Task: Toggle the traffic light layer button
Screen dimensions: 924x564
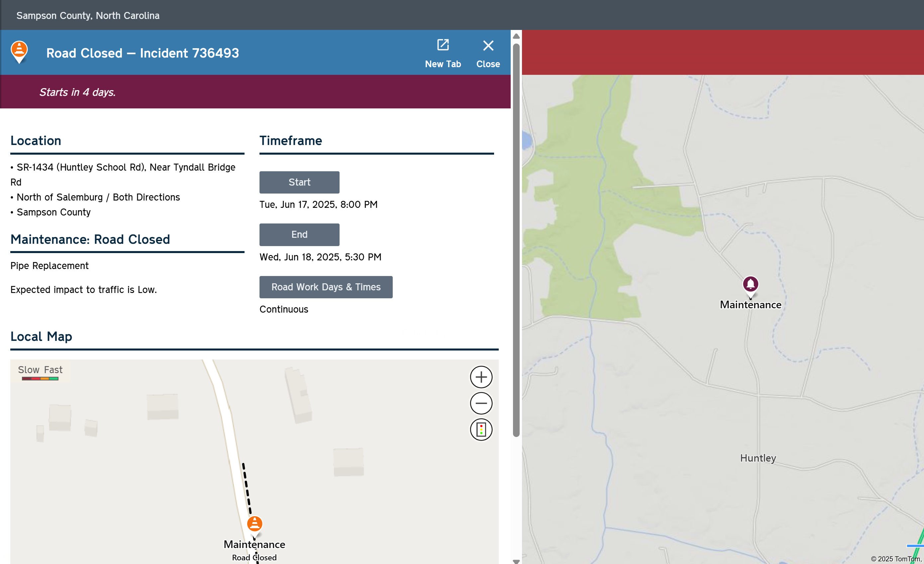Action: click(481, 429)
